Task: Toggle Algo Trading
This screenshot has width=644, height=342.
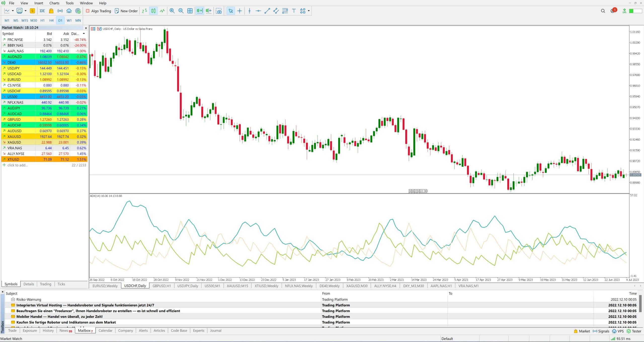Action: click(98, 11)
